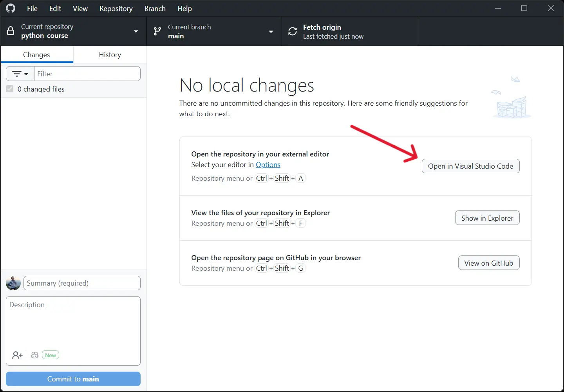Click the add co-authors person icon
The image size is (564, 392).
pos(17,355)
